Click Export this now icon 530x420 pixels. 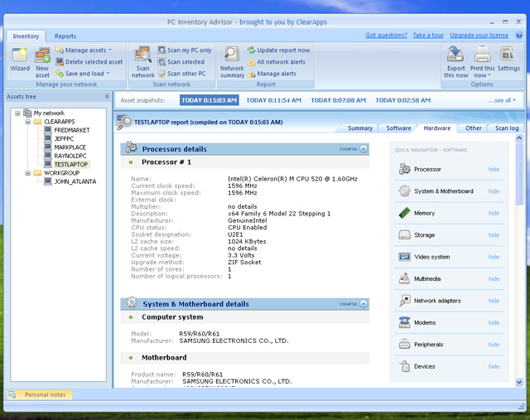point(455,63)
